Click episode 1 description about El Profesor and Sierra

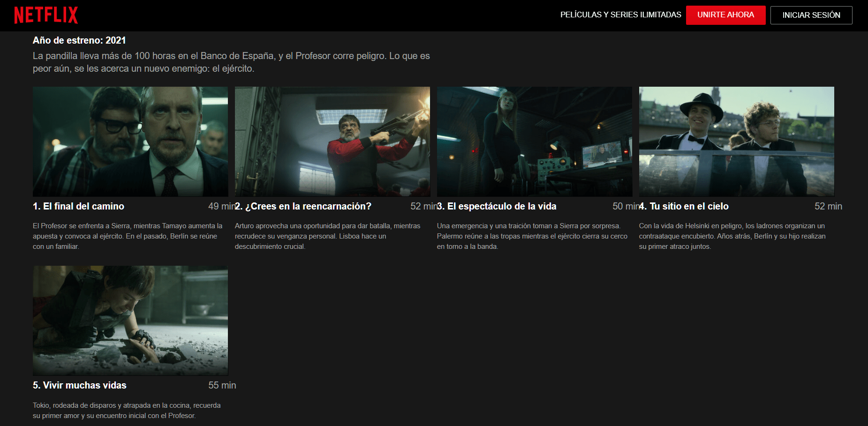[128, 236]
